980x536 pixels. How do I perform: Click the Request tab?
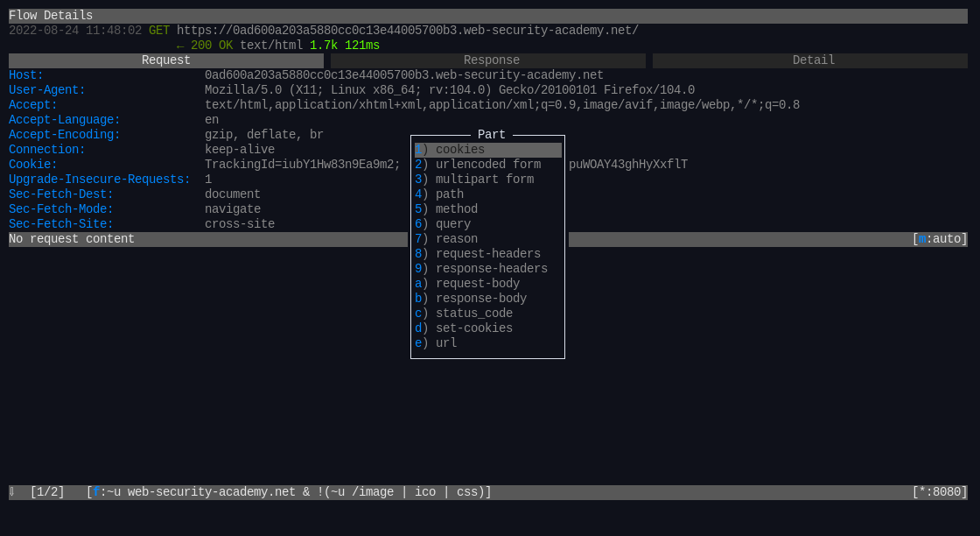(x=166, y=60)
